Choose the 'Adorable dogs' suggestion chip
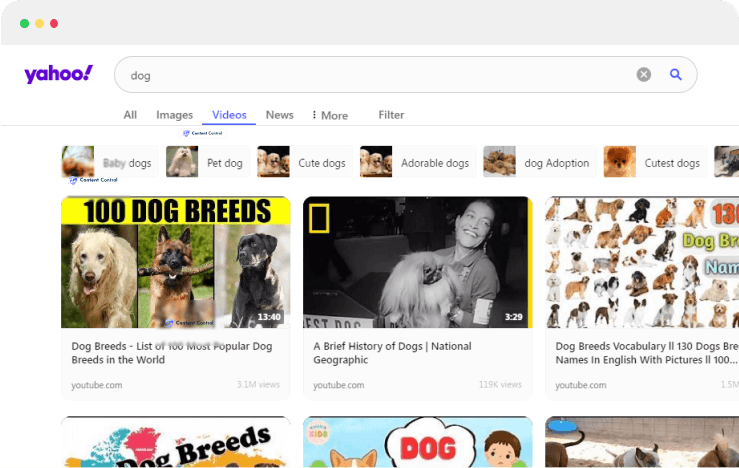This screenshot has width=739, height=468. tap(418, 162)
